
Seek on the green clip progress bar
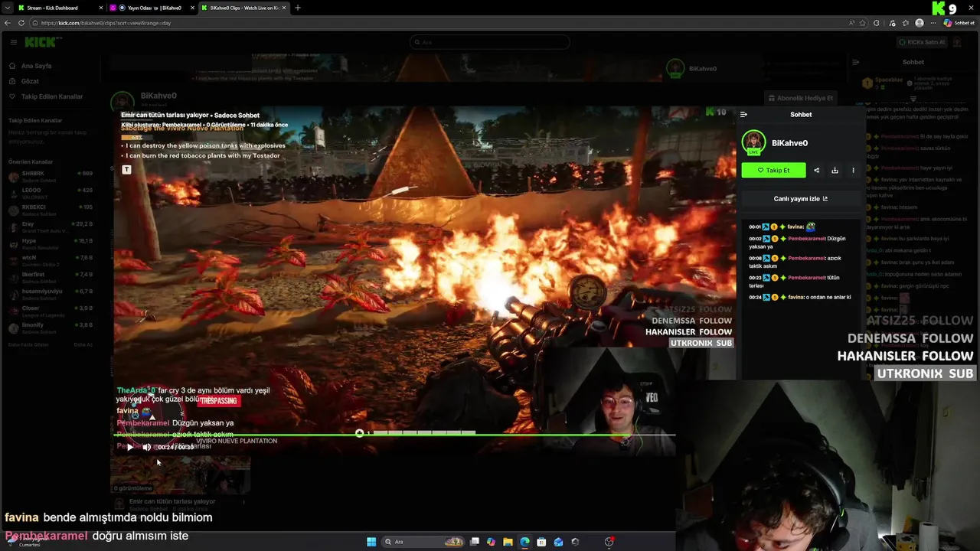[394, 435]
